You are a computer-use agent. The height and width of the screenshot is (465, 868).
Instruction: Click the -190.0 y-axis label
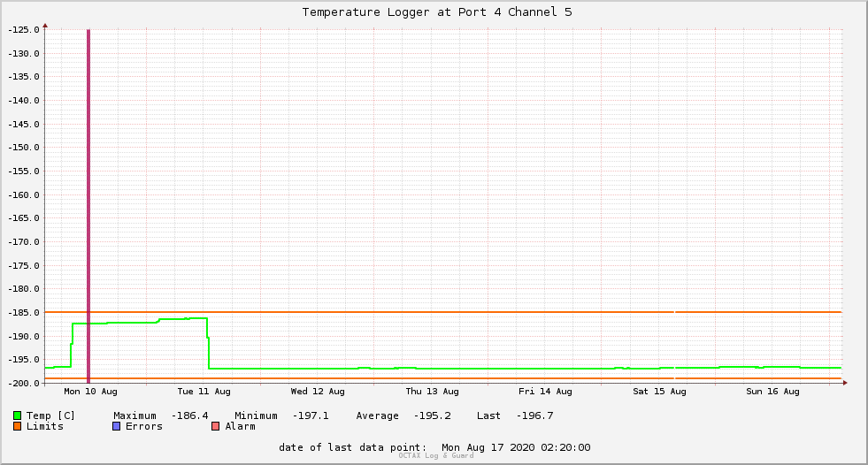[x=24, y=337]
